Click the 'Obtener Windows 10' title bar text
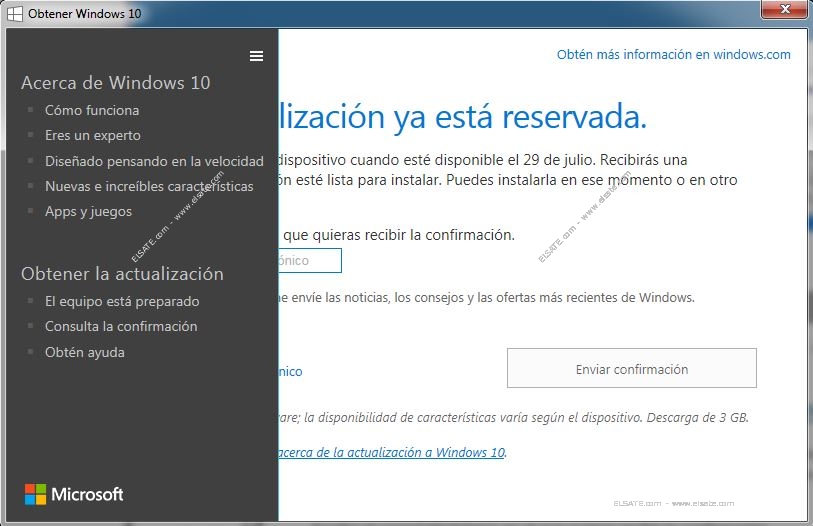813x526 pixels. click(x=85, y=13)
